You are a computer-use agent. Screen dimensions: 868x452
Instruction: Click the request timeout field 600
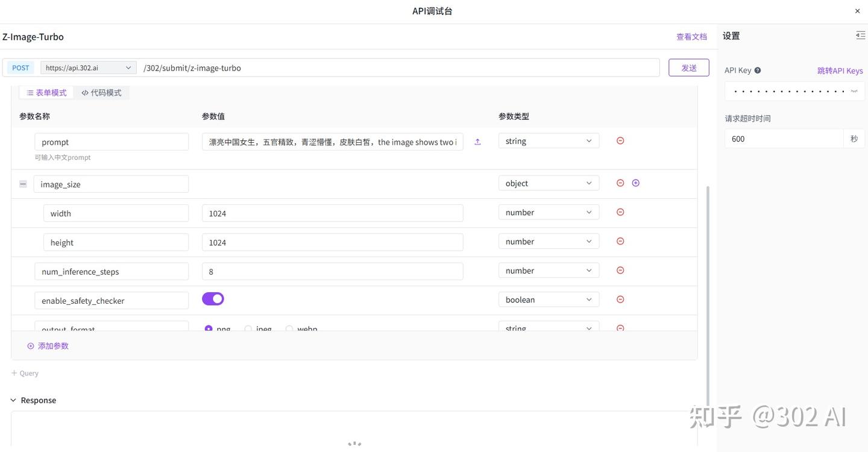click(x=784, y=139)
